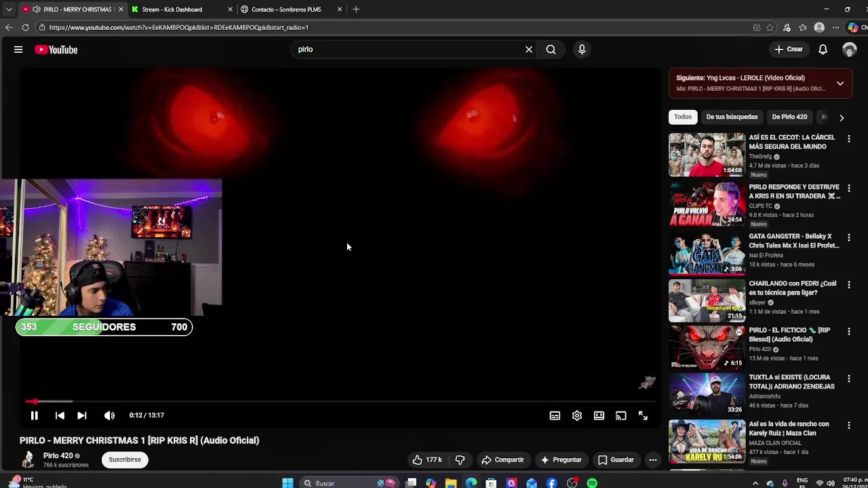The width and height of the screenshot is (868, 488).
Task: Open the PIRLO - EL FICTICIO thumbnail
Action: 707,347
